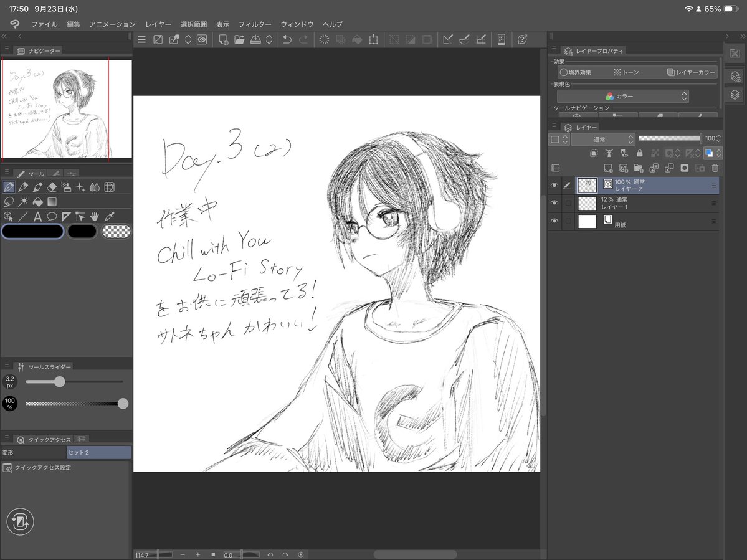The width and height of the screenshot is (747, 560).
Task: Open the help question mark icon
Action: pyautogui.click(x=522, y=39)
